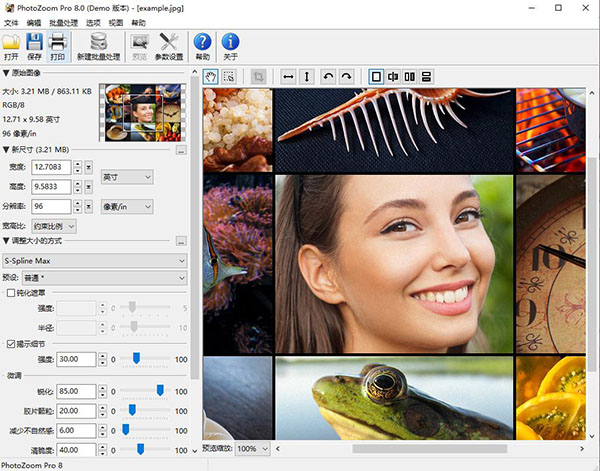Uncheck the 揭示细节 (Reveal Detail) checkbox

11,343
